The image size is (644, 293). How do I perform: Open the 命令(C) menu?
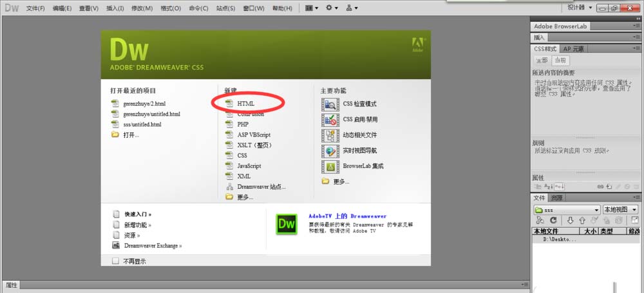[x=198, y=8]
